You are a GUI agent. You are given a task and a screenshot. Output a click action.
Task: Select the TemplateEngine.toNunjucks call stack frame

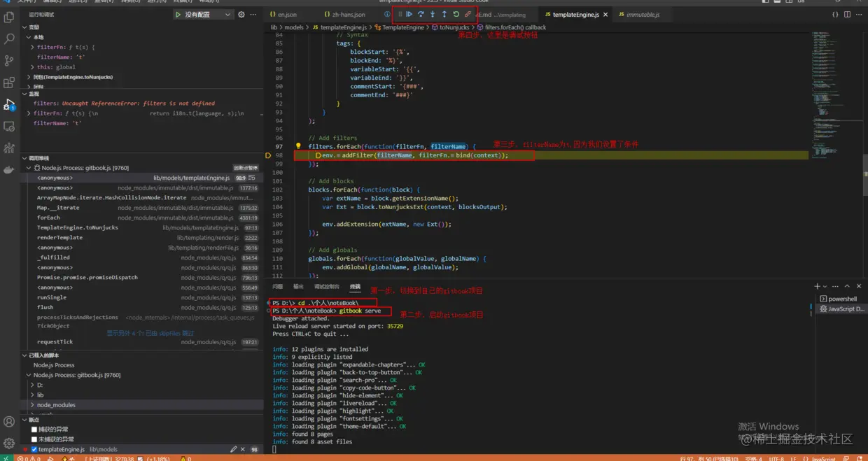[78, 227]
